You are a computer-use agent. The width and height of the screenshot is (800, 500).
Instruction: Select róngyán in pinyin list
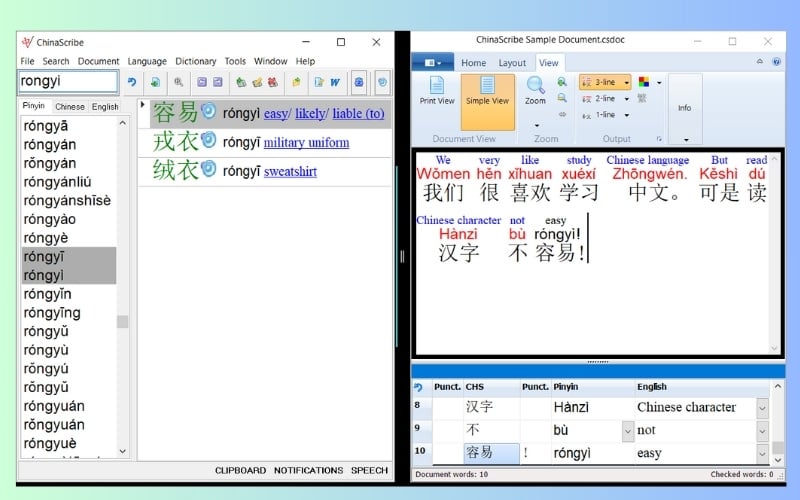click(x=49, y=145)
